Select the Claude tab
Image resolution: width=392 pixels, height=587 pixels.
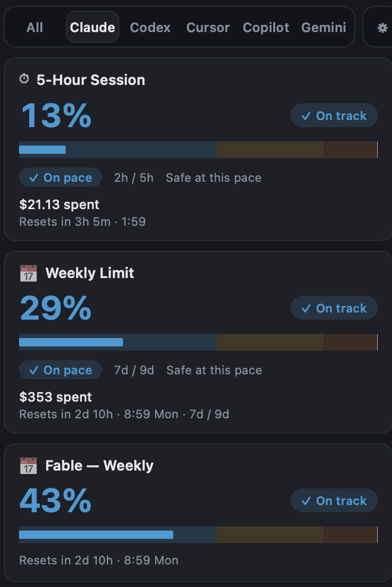click(x=93, y=27)
